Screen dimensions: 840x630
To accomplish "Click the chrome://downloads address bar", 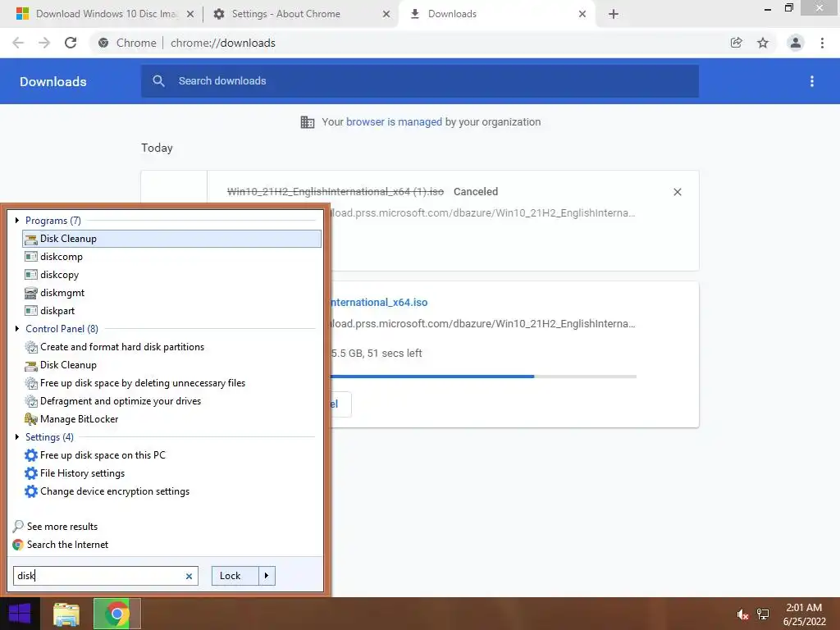I will [x=223, y=43].
